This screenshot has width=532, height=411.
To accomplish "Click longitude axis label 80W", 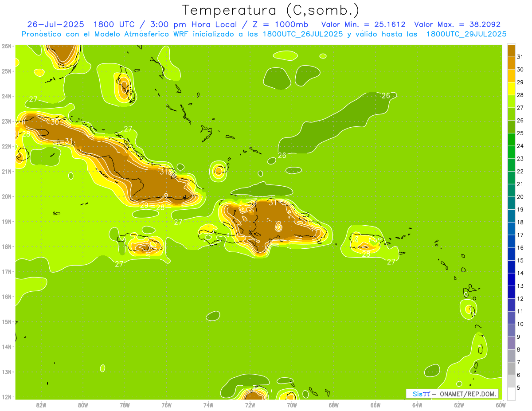I will [82, 404].
